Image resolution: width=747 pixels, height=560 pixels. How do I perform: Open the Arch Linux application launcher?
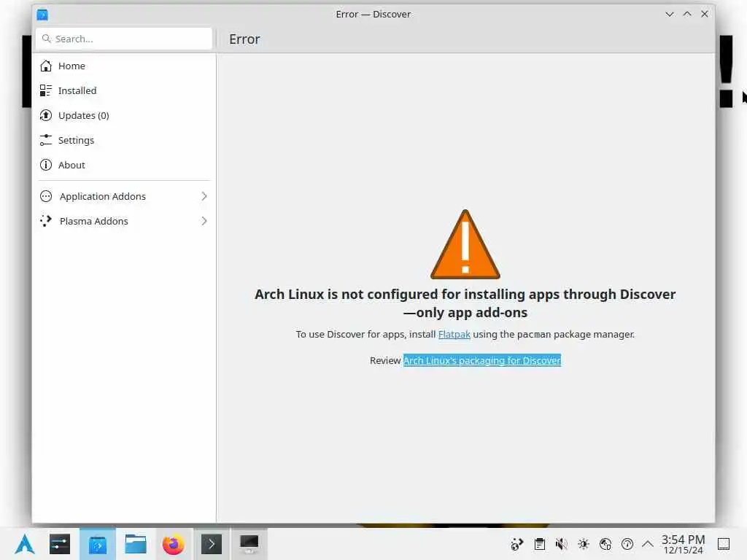24,544
